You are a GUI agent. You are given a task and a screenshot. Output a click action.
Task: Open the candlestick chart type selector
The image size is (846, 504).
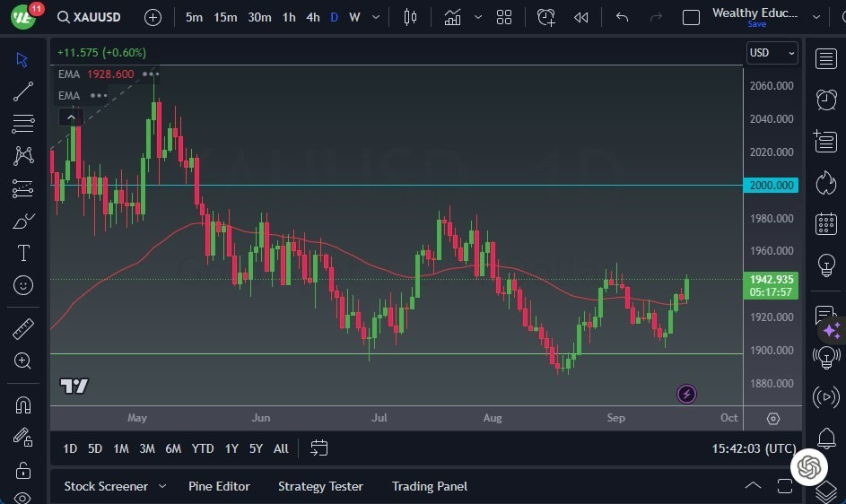411,17
